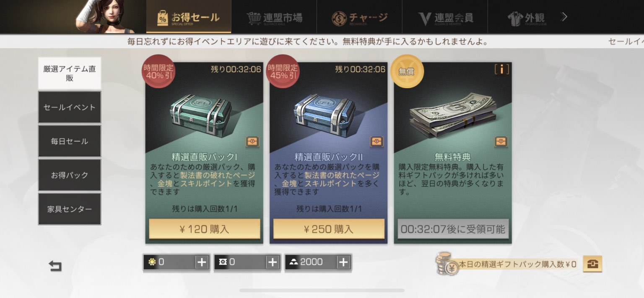Open chest contents icon on 精選直販パックI

[252, 142]
